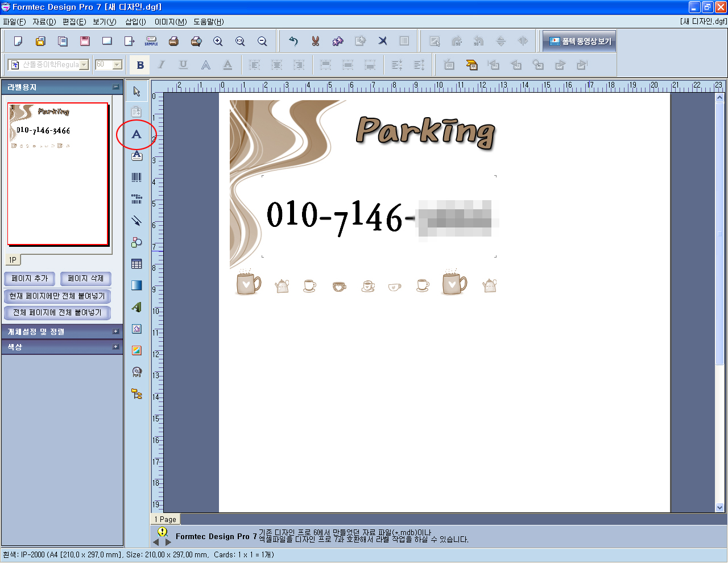The height and width of the screenshot is (563, 728).
Task: Zoom in with the plus magnifier
Action: click(x=218, y=41)
